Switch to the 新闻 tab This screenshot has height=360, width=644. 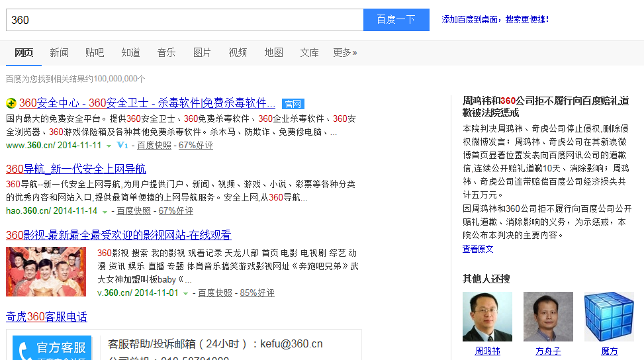pos(59,52)
